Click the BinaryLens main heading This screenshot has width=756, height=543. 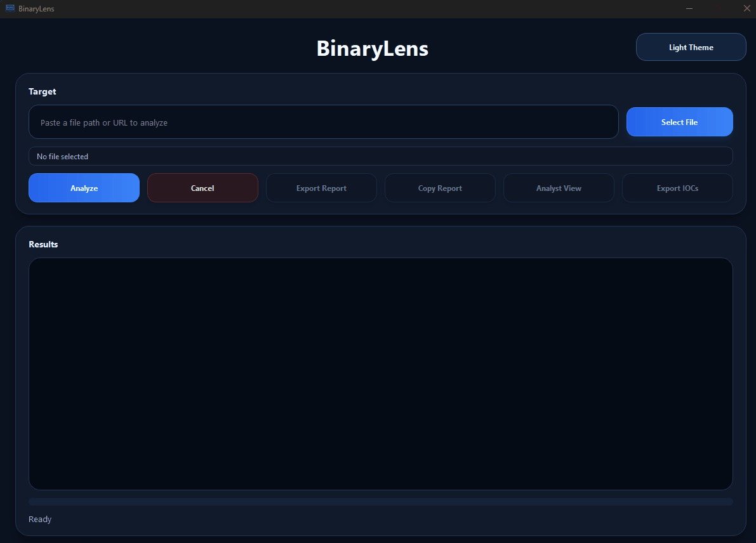coord(373,48)
